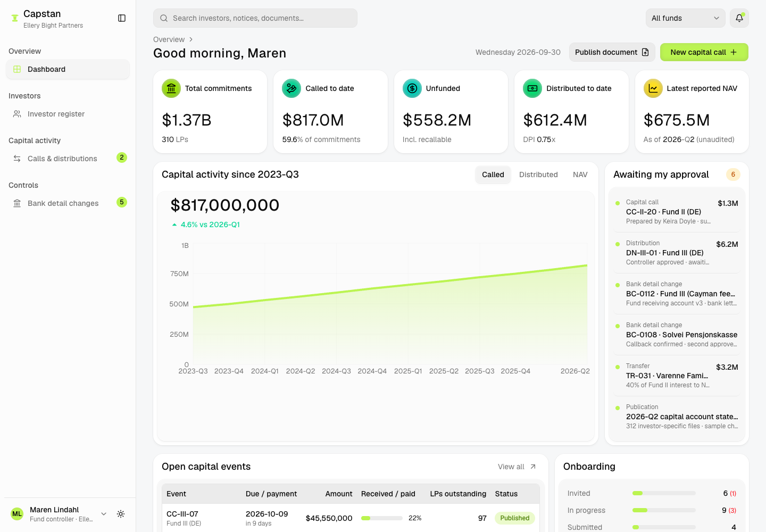This screenshot has width=766, height=532.
Task: Click the View all arrow icon
Action: click(x=533, y=467)
